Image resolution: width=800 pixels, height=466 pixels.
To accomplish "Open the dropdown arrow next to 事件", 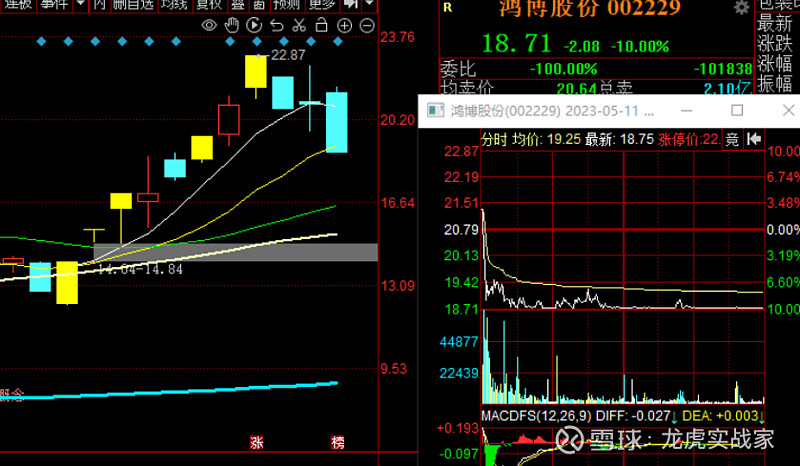I will [x=79, y=4].
